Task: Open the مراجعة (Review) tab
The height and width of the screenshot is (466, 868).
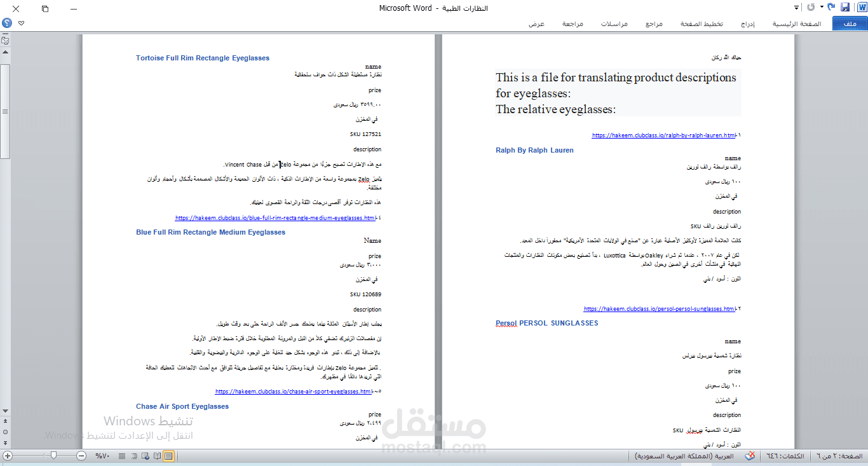Action: [573, 24]
